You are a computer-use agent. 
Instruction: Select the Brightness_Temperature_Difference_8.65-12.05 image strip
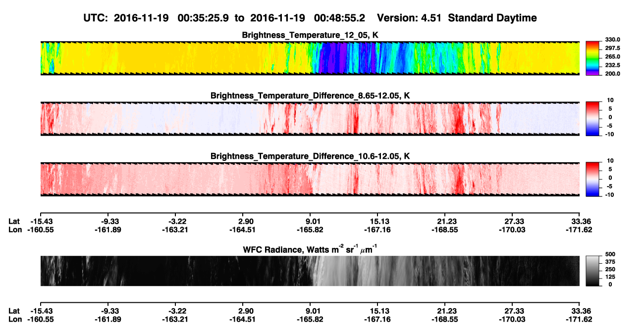[x=310, y=118]
